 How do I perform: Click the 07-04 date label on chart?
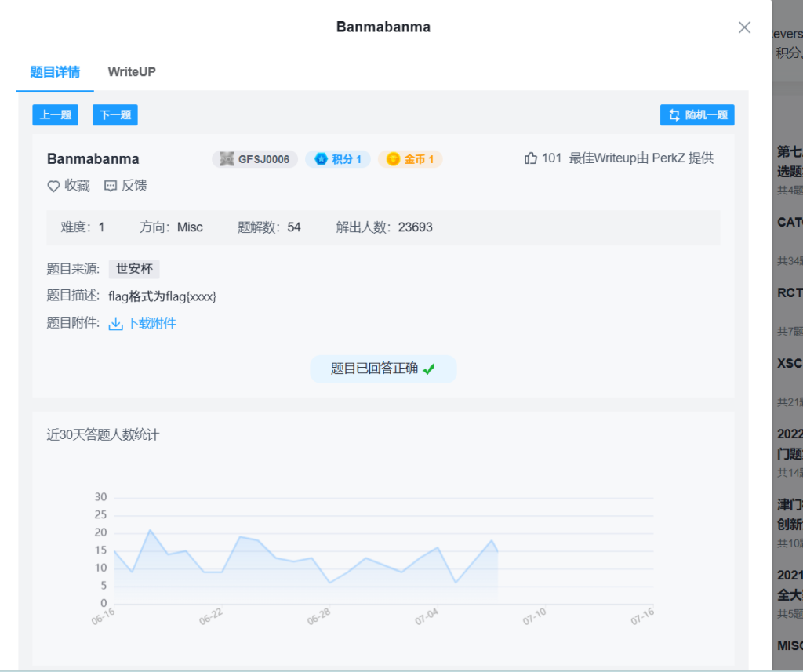[427, 616]
